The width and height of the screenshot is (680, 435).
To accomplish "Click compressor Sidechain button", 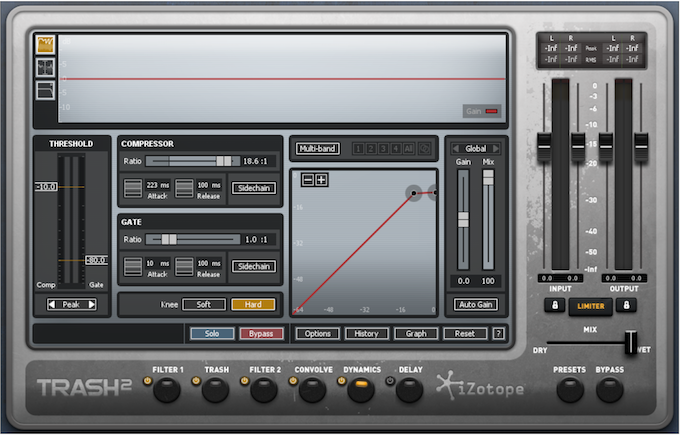I will (x=254, y=188).
